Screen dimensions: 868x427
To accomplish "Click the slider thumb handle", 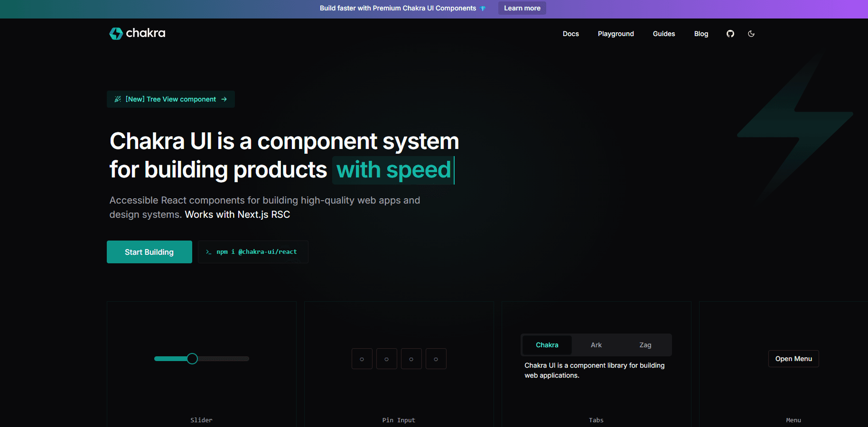I will click(192, 359).
